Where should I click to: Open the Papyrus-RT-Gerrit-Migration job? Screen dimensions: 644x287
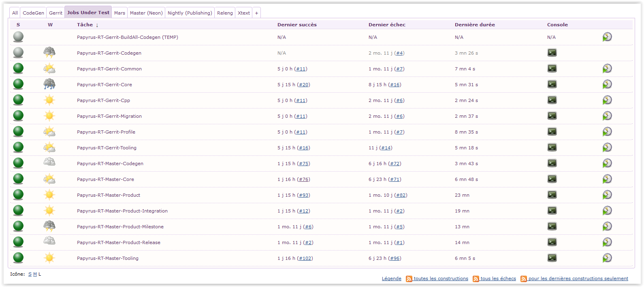(x=109, y=116)
